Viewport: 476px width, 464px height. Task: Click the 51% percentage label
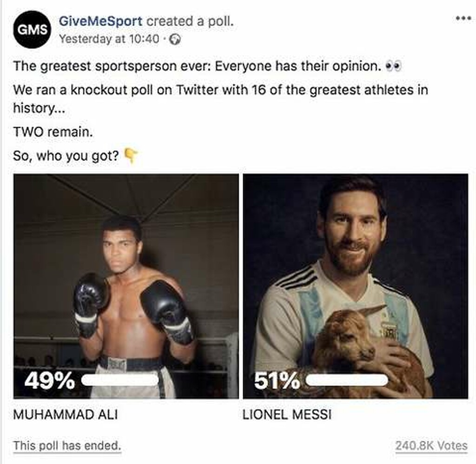[x=277, y=380]
